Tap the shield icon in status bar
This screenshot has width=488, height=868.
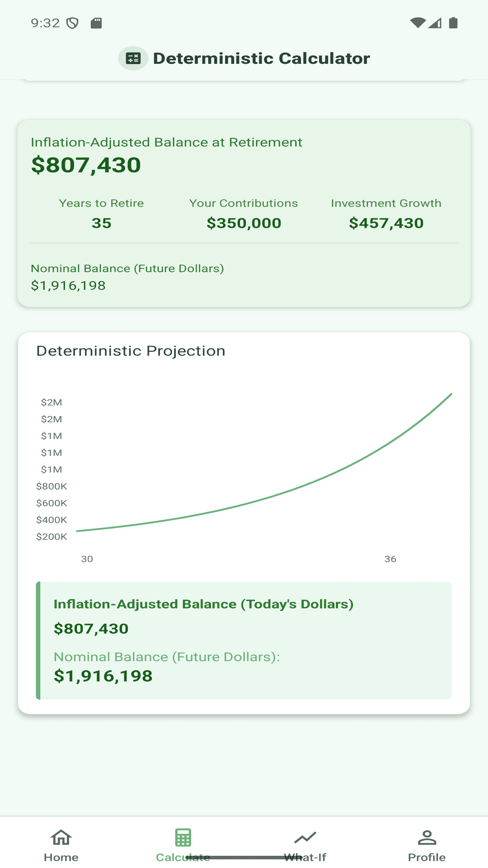point(72,23)
